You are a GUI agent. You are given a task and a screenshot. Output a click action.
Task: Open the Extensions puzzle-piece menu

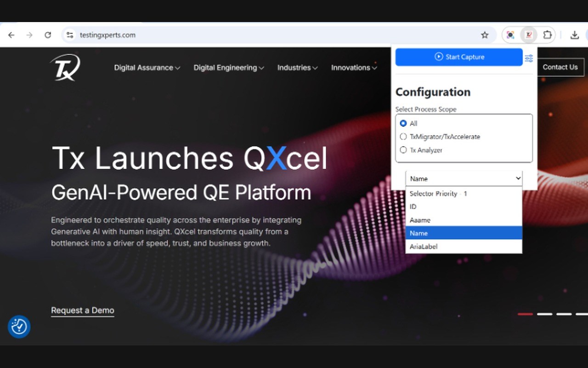pyautogui.click(x=547, y=35)
